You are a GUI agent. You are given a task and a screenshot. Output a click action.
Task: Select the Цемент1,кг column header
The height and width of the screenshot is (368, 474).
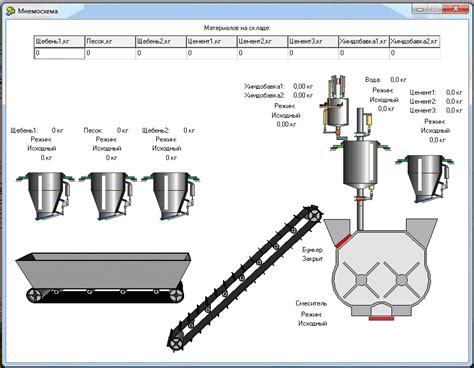click(211, 42)
